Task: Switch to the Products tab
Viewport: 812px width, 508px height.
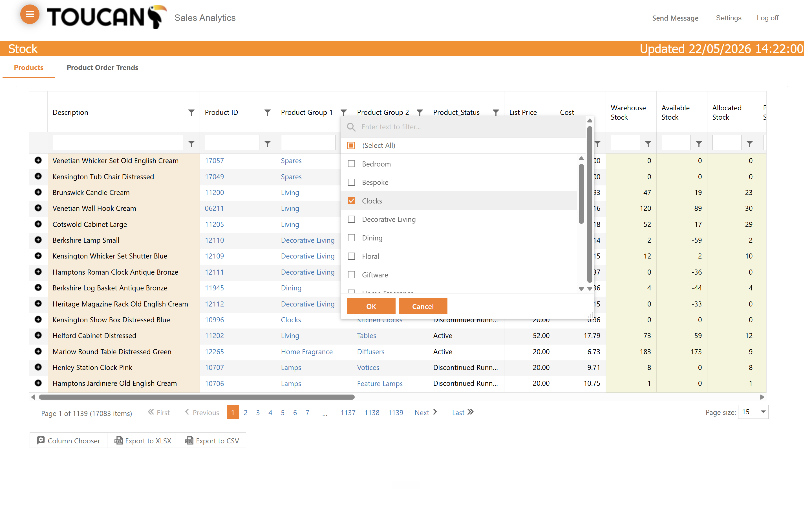Action: point(28,67)
